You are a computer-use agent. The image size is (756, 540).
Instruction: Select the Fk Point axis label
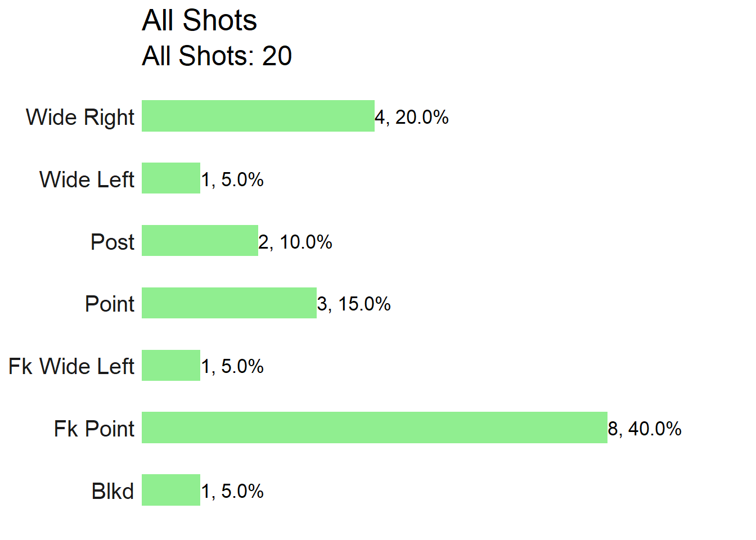click(94, 429)
